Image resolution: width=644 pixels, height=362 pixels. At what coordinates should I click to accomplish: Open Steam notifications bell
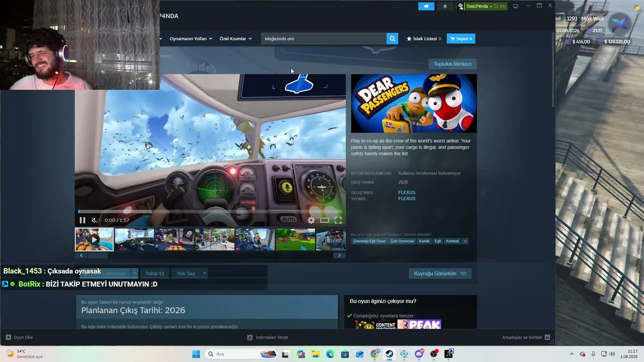pos(445,6)
